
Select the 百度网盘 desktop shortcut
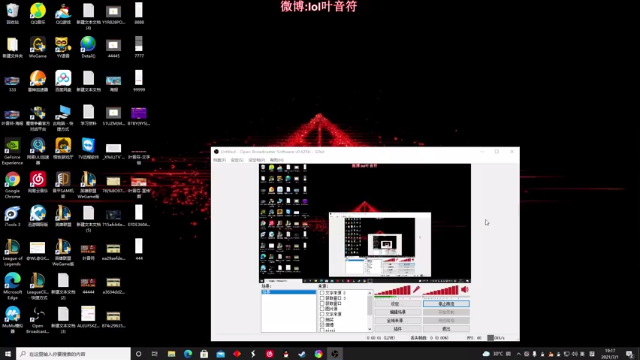pos(63,81)
